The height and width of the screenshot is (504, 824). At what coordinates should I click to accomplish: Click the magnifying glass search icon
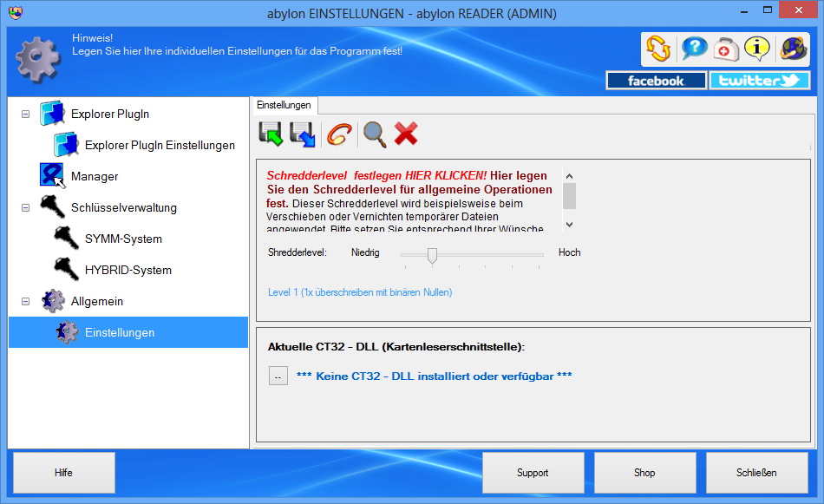(375, 134)
